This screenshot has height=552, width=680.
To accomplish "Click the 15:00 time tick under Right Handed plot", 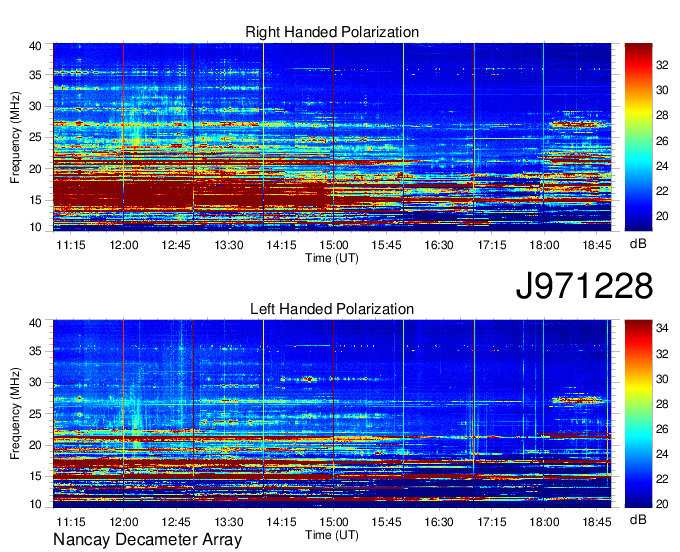I will 333,245.
